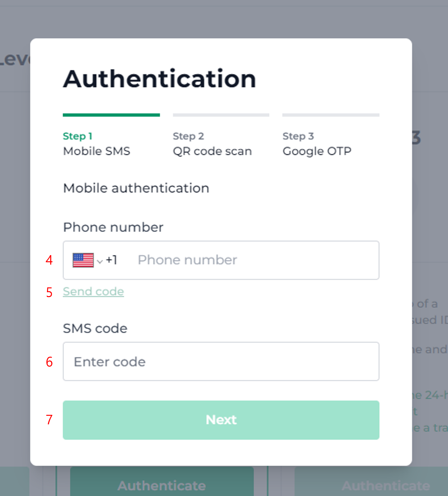Click the Mobile authentication subtitle text

136,188
